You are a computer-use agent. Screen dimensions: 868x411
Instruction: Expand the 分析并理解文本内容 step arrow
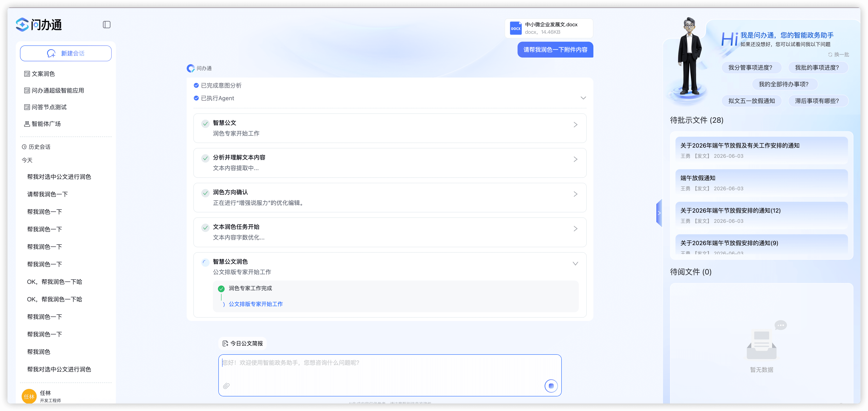click(x=575, y=159)
